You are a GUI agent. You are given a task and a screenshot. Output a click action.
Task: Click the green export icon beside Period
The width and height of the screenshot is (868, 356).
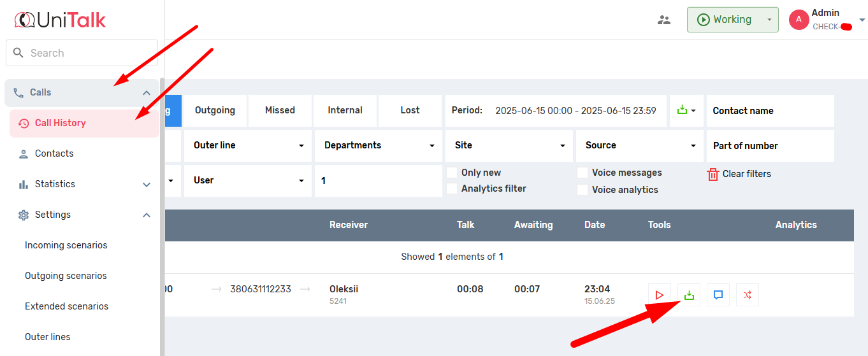pos(683,110)
